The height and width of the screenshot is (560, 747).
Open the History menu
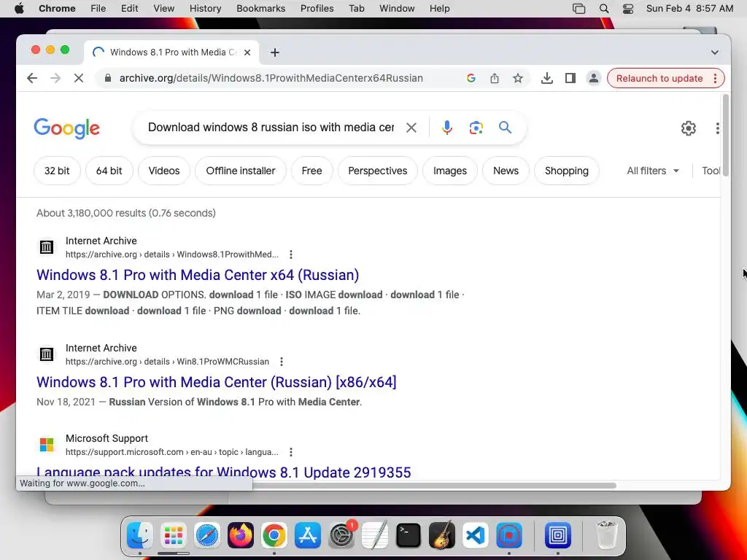(x=205, y=9)
